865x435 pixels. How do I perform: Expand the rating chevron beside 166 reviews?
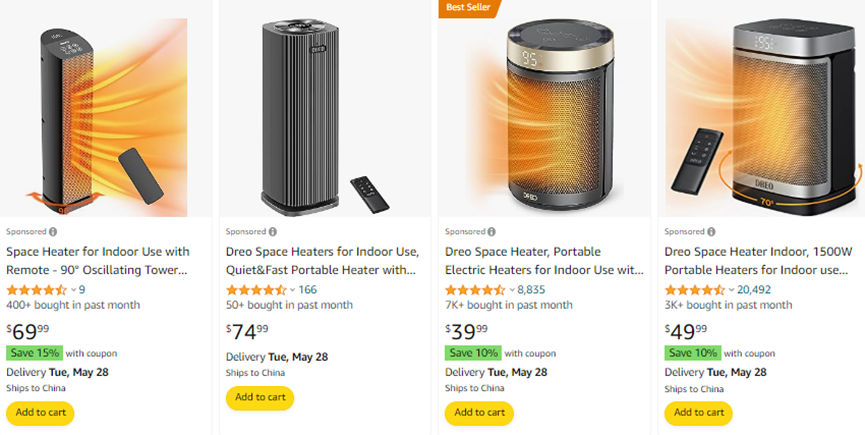(x=293, y=290)
